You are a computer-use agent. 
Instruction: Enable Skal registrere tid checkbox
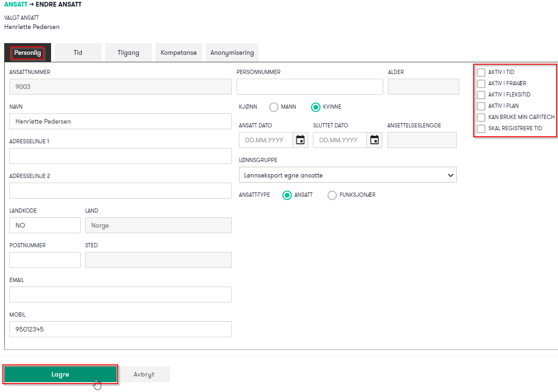[481, 128]
